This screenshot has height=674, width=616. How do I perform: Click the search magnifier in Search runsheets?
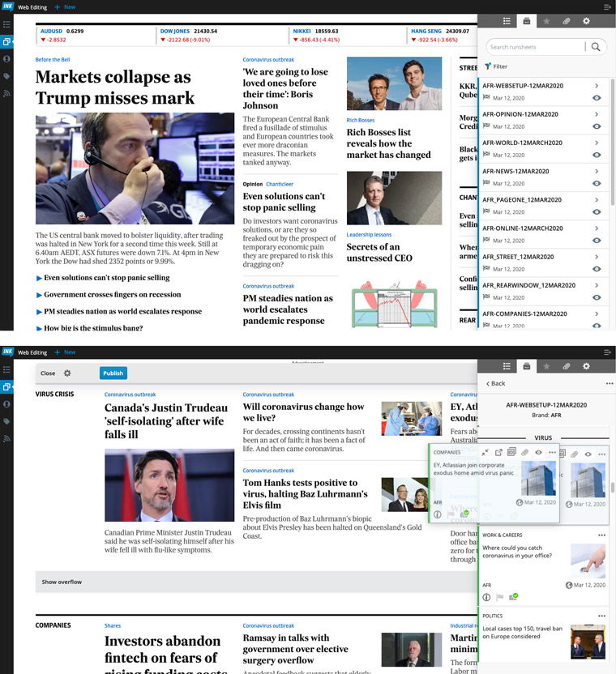coord(596,47)
